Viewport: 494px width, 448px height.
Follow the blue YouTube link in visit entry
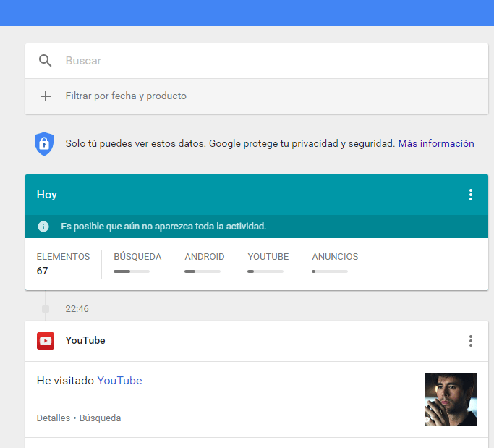[x=119, y=381]
